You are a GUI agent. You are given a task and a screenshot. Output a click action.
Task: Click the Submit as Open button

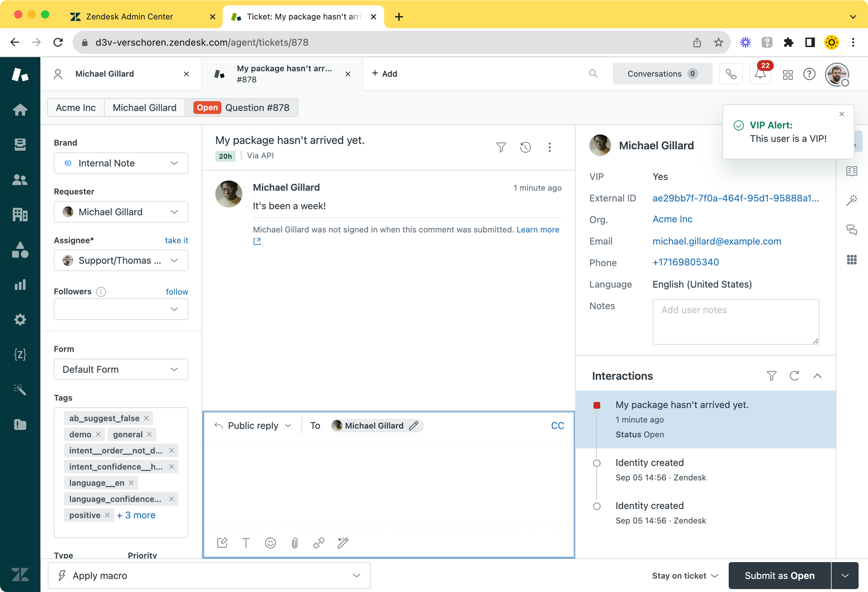coord(779,576)
